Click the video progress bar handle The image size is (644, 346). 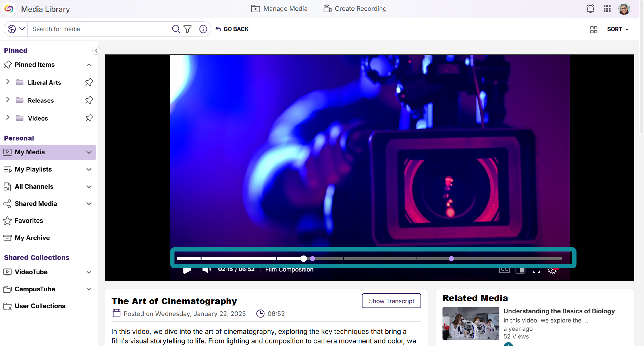pyautogui.click(x=303, y=259)
